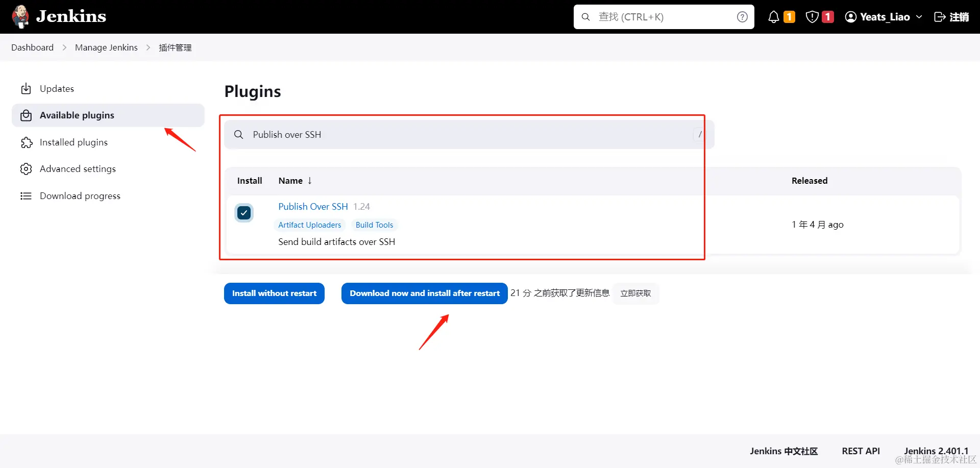Open the Updates sidebar item
This screenshot has width=980, height=468.
(x=108, y=89)
